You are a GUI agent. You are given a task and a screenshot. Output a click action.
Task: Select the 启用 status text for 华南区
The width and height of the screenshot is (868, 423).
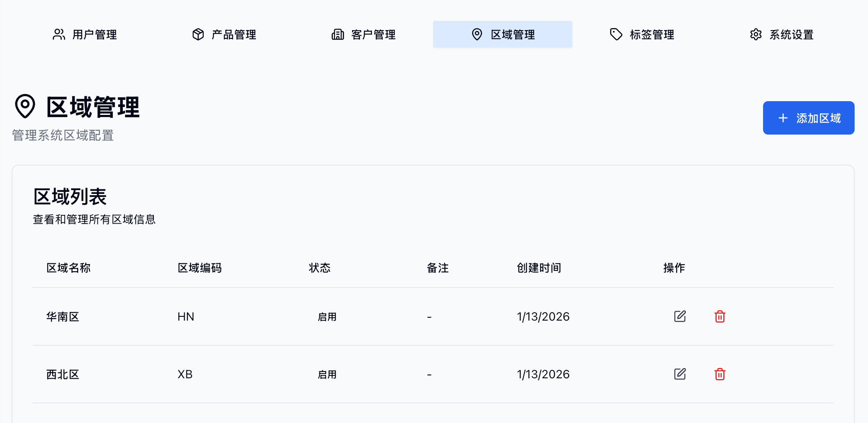327,317
